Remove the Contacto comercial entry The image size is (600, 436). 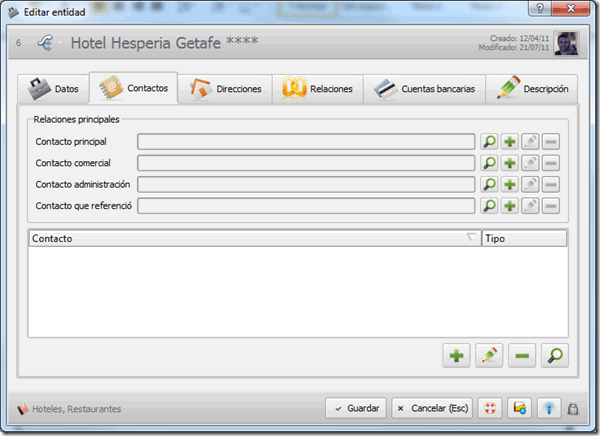pos(551,163)
